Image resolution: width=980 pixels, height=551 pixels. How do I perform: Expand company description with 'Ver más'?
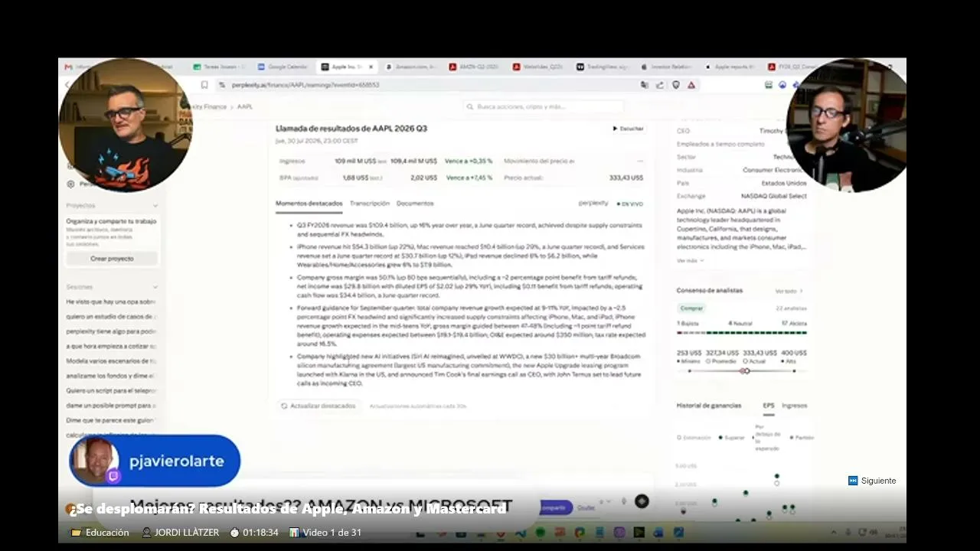click(690, 261)
